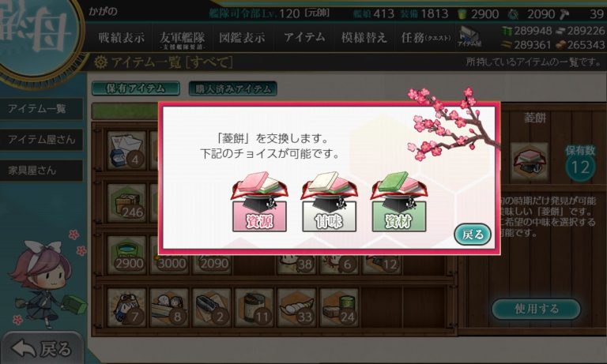Click the envelope and ring item with count 4

[126, 151]
